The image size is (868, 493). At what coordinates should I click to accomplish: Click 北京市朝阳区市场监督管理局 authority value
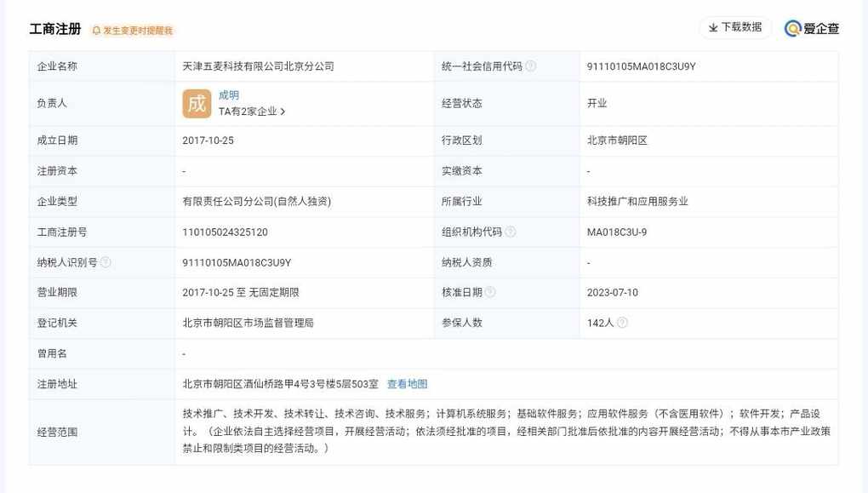248,323
